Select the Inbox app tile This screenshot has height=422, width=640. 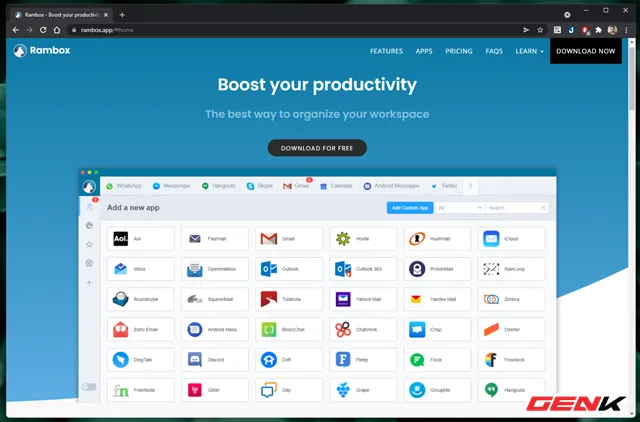[140, 269]
